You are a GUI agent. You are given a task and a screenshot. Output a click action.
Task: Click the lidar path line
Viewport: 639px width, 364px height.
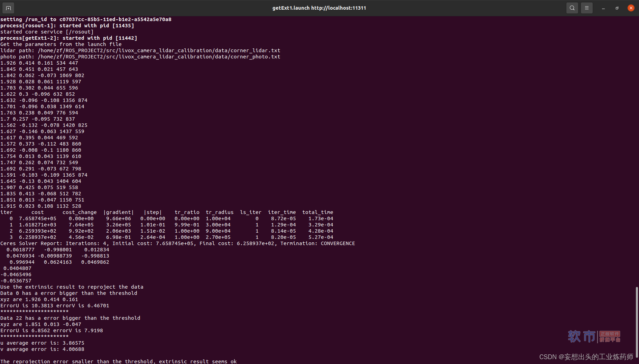pos(140,50)
